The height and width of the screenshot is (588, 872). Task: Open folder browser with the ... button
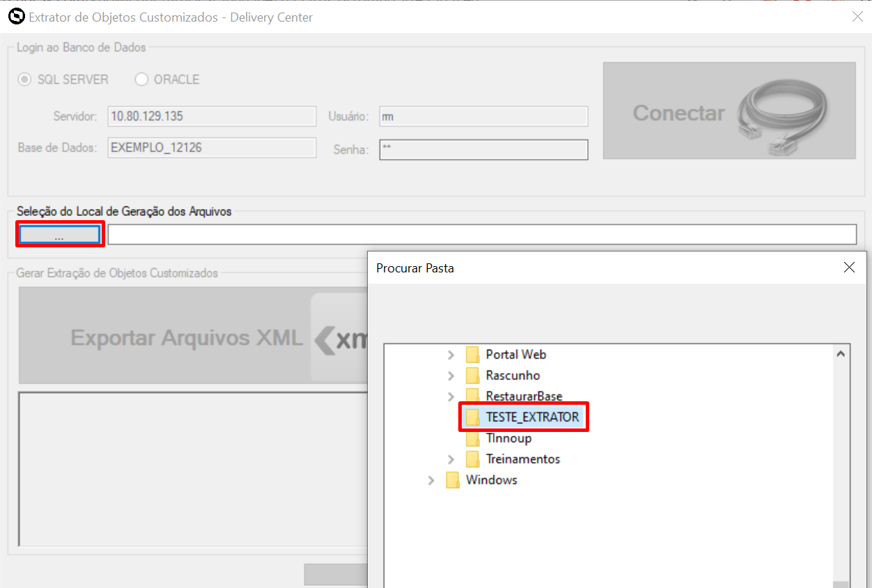tap(59, 235)
